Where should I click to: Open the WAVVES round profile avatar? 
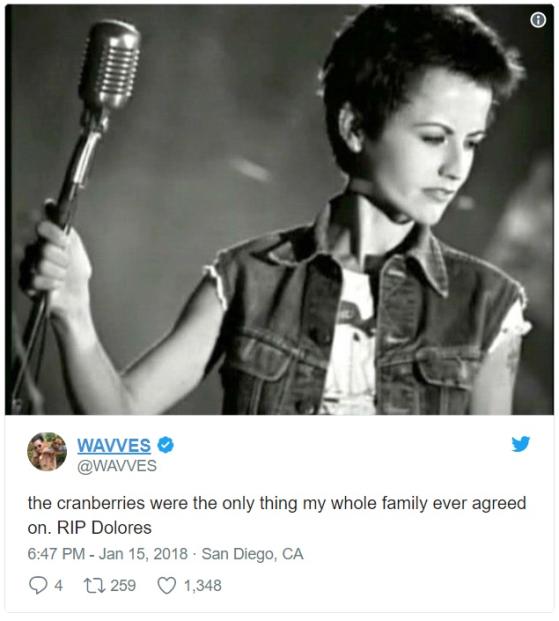tap(47, 451)
